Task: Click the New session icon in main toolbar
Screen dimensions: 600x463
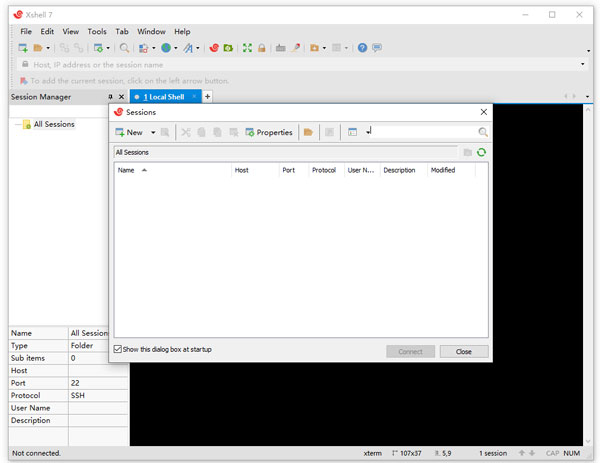Action: point(23,48)
